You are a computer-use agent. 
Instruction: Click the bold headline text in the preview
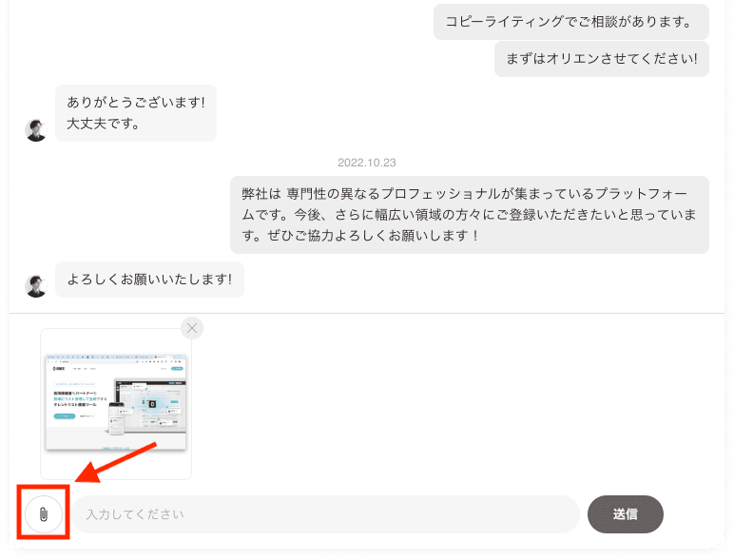[74, 397]
